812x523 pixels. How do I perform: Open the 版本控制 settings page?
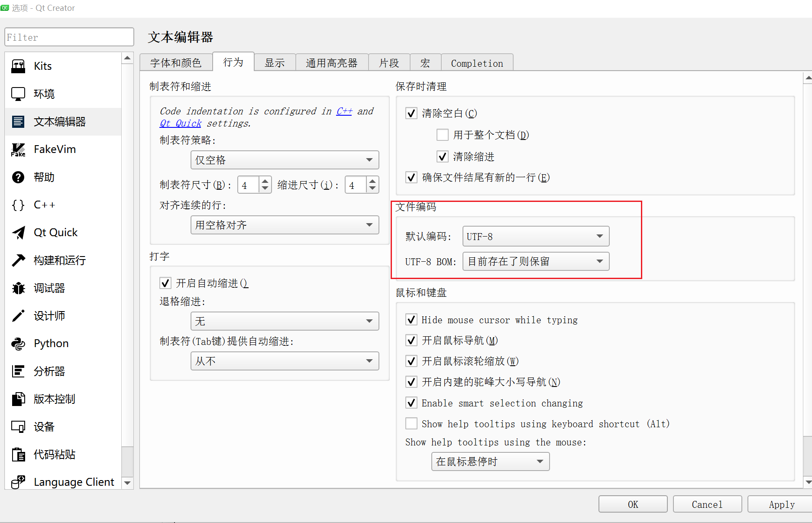click(x=55, y=399)
